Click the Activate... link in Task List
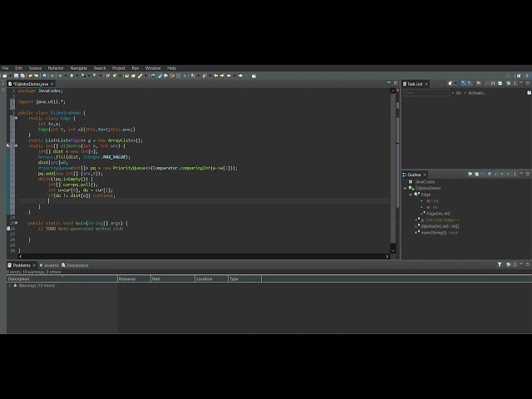Image resolution: width=532 pixels, height=399 pixels. [476, 93]
